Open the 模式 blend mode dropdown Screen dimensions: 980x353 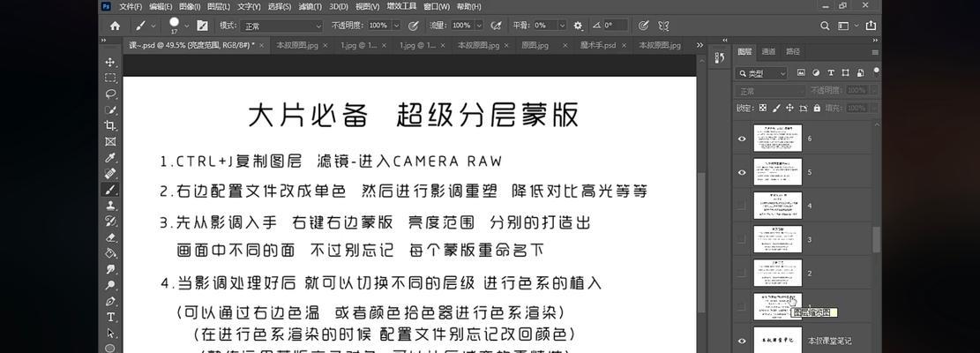coord(282,26)
